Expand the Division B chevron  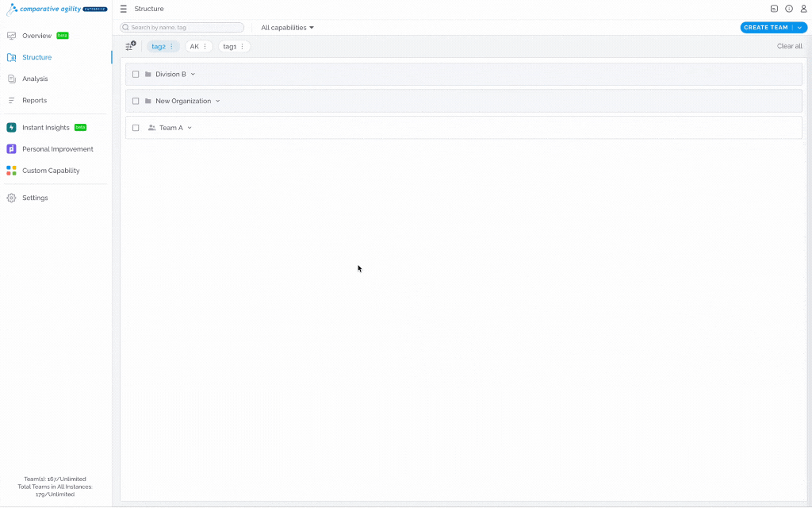coord(193,74)
